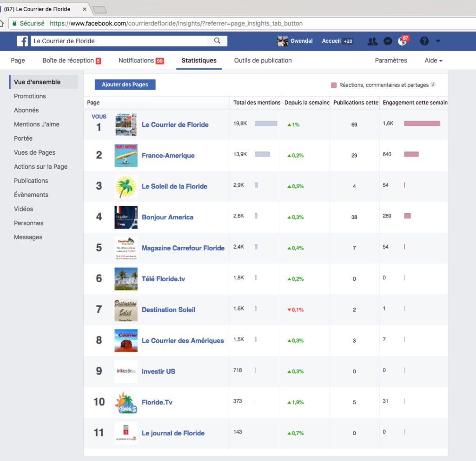476x461 pixels.
Task: Open Le Soleil de la Floride thumbnail
Action: 126,186
